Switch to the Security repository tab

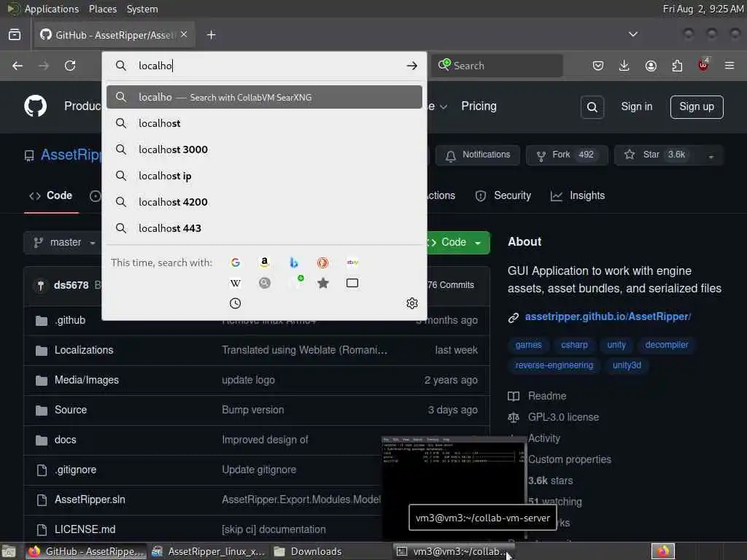[503, 195]
